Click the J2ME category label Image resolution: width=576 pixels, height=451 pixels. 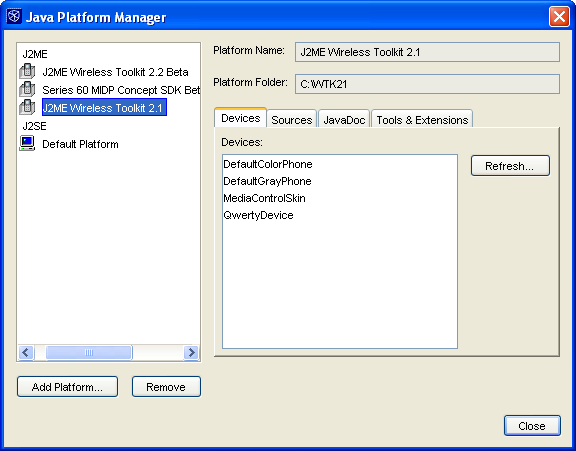tap(35, 54)
